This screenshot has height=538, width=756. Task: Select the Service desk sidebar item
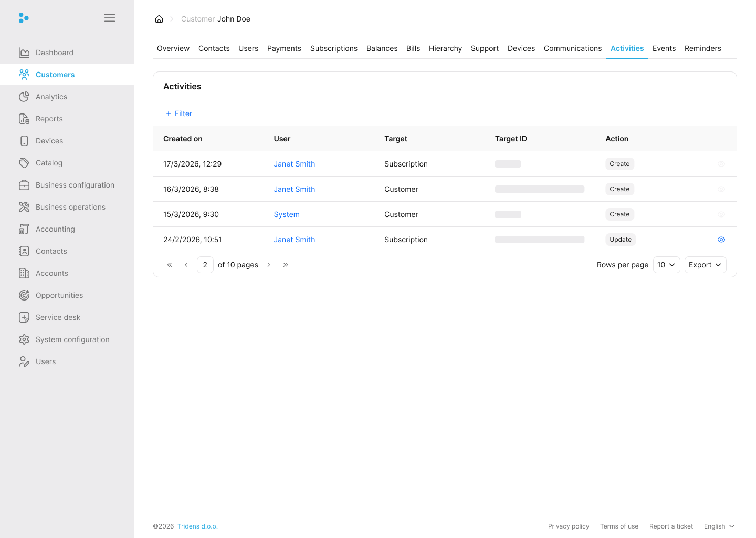58,317
